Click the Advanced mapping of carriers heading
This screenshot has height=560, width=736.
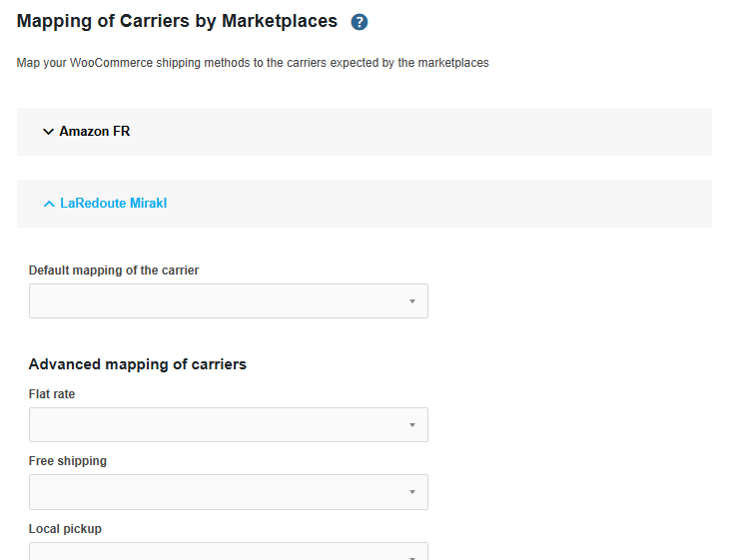tap(138, 364)
